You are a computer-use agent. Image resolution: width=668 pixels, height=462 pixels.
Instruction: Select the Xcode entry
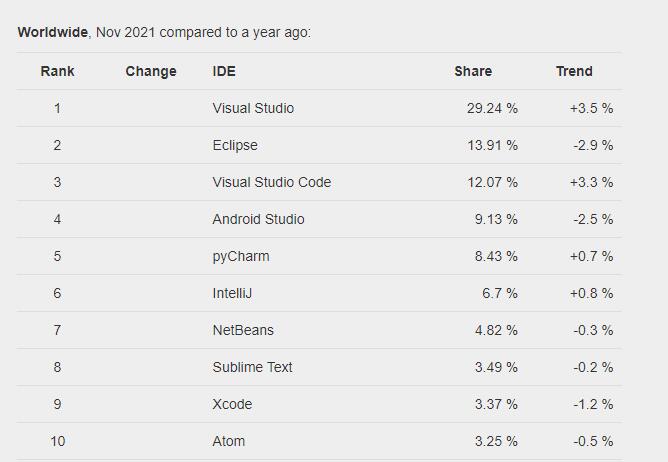pos(232,404)
